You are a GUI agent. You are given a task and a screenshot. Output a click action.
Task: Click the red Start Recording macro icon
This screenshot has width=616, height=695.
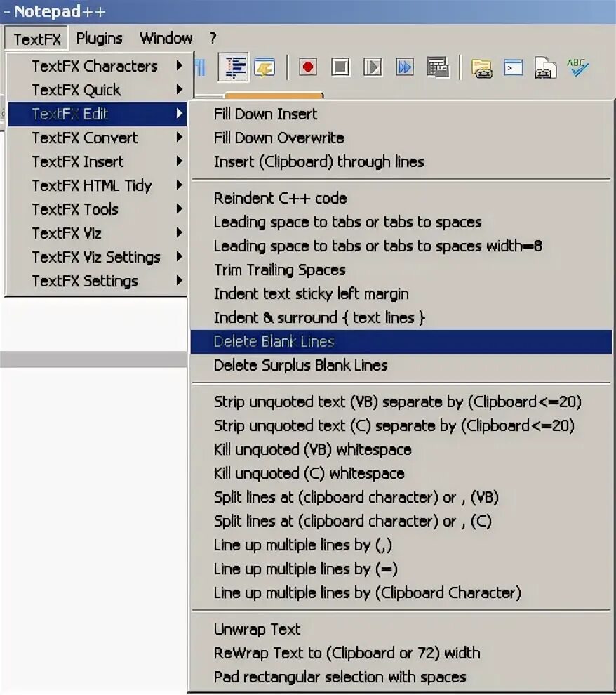click(308, 67)
